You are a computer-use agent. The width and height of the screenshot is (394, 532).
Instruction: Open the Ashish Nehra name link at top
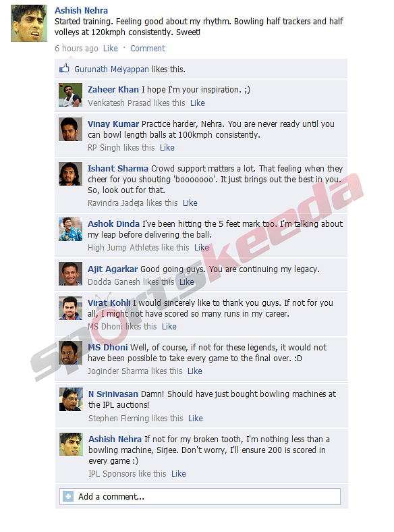[x=82, y=11]
